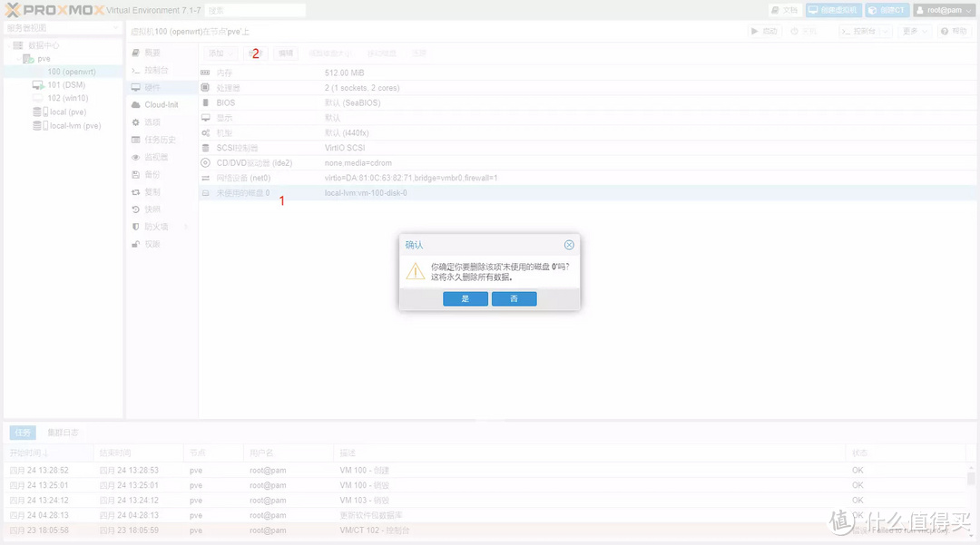The width and height of the screenshot is (980, 545).
Task: Select the CD/DVD drive (ide2) row icon
Action: (x=205, y=163)
